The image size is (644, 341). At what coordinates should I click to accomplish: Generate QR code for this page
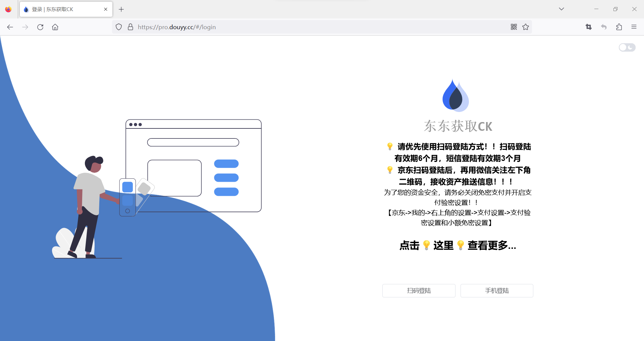click(x=514, y=27)
